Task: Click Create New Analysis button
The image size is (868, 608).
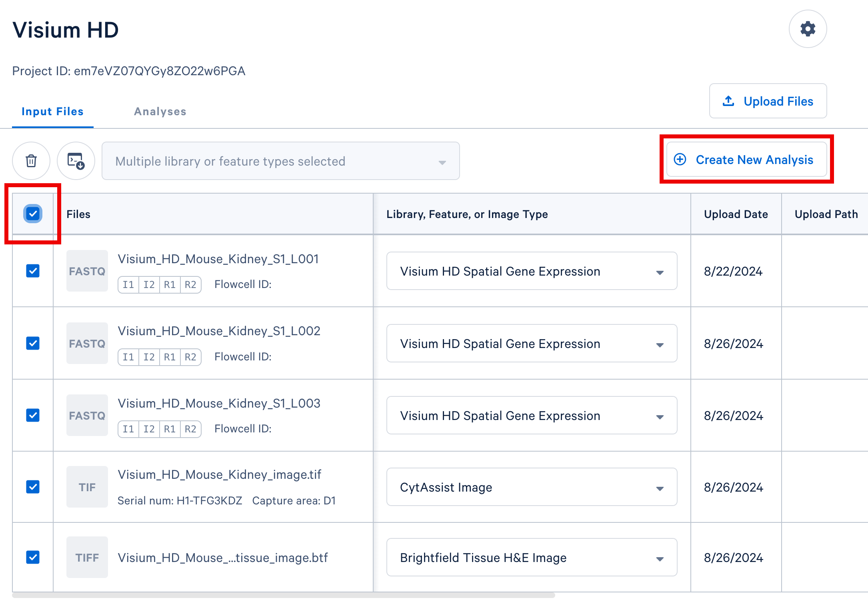Action: (x=746, y=160)
